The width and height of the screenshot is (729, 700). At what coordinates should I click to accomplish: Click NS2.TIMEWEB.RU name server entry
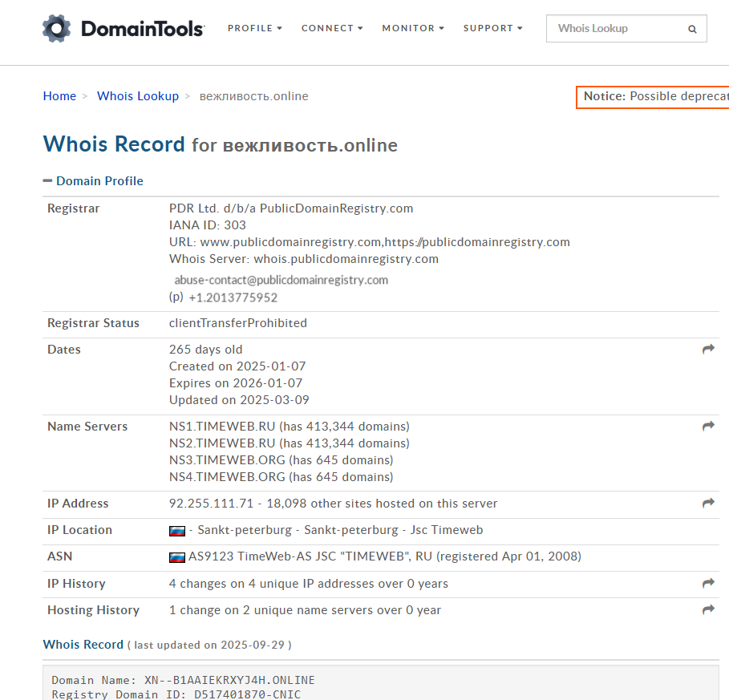290,443
